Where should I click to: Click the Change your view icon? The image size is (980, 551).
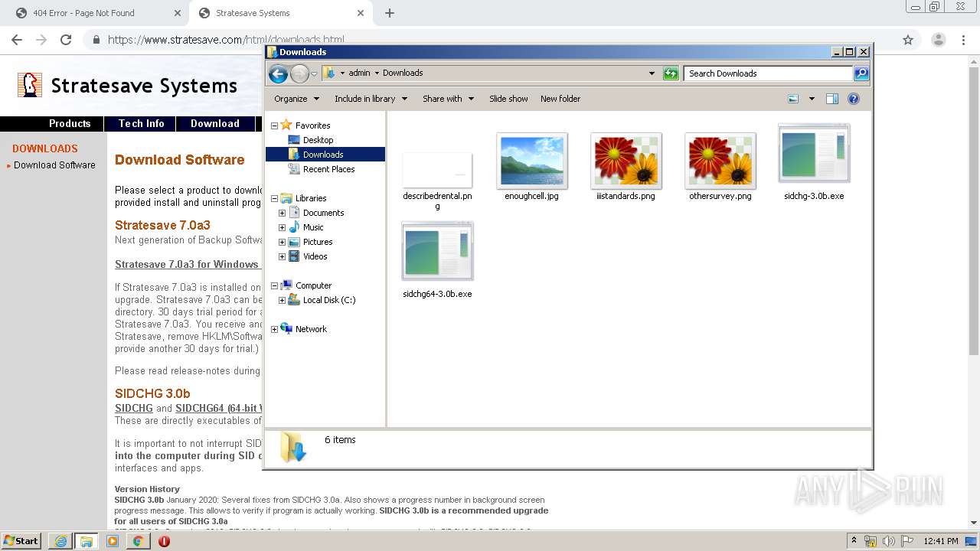(793, 99)
